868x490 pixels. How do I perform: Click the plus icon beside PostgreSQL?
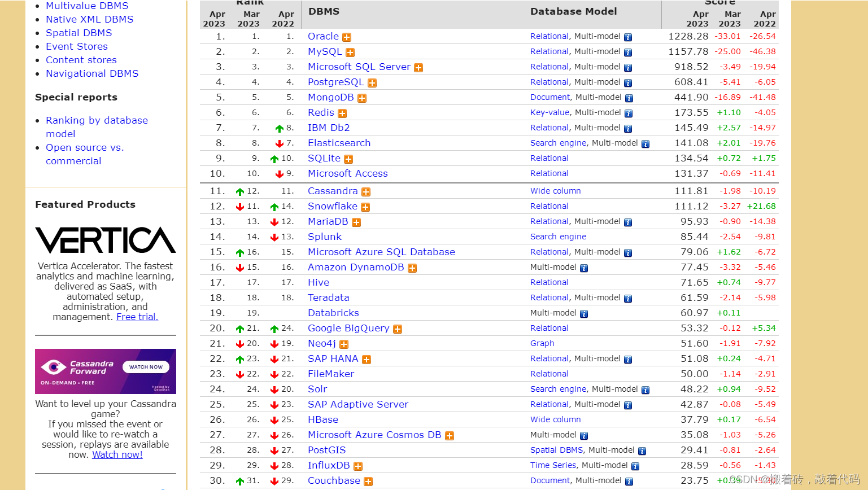click(x=372, y=83)
